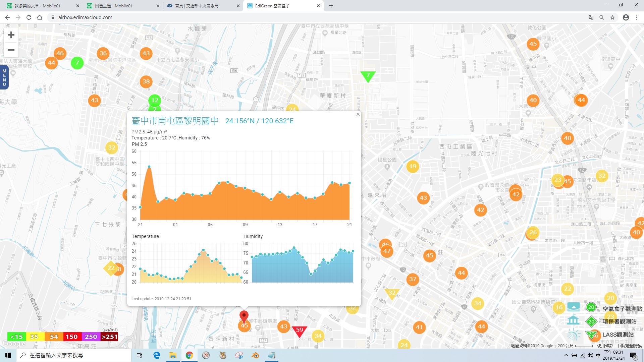Open Blender from the taskbar
The height and width of the screenshot is (362, 644).
255,355
